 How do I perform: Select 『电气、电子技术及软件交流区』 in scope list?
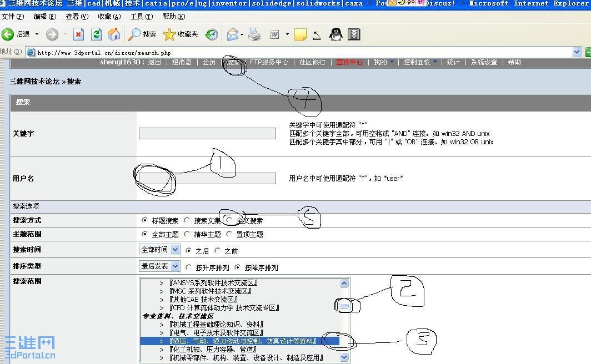216,333
